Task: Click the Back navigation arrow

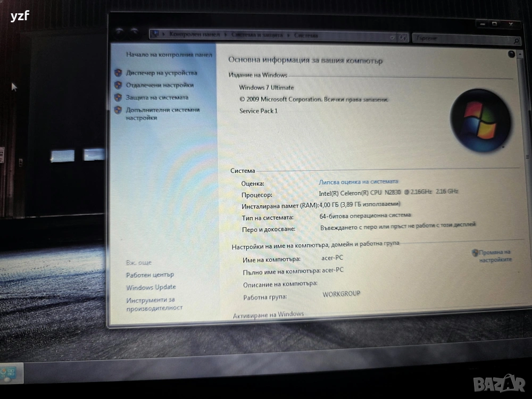Action: pyautogui.click(x=119, y=33)
